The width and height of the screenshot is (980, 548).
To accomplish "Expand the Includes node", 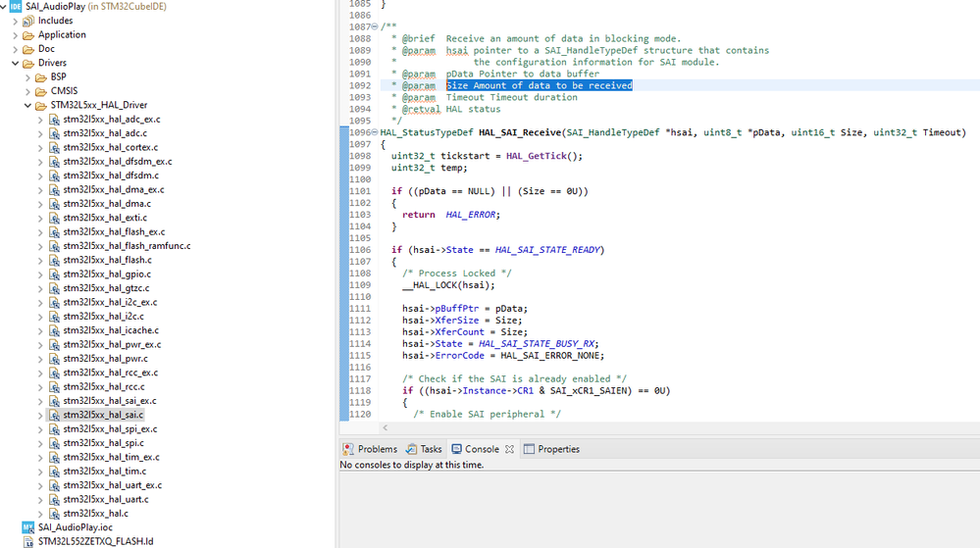I will 16,21.
